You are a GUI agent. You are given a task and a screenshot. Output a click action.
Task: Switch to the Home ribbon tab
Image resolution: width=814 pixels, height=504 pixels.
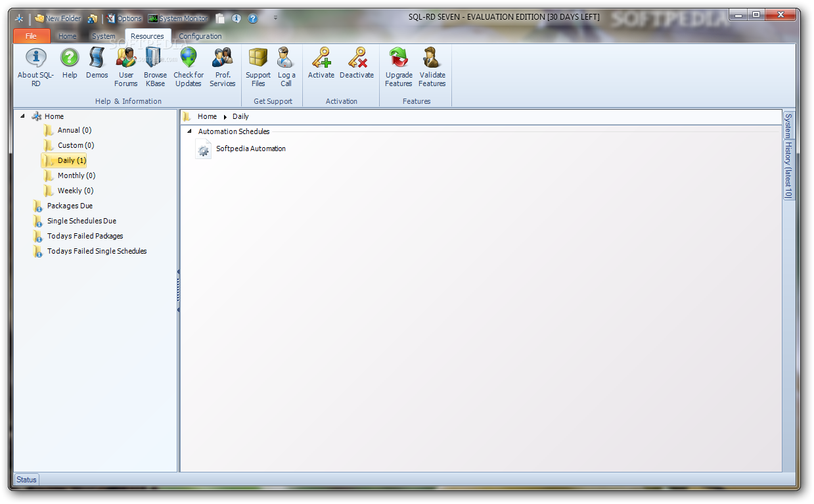click(67, 36)
